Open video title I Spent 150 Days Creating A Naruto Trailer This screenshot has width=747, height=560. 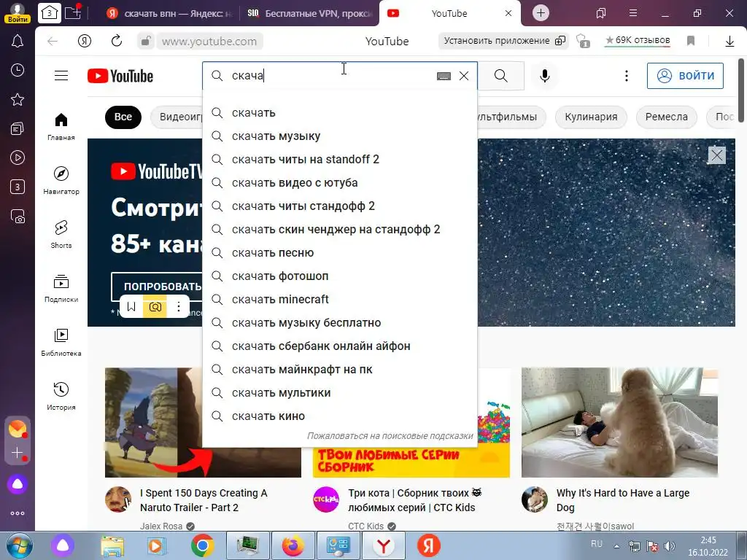204,500
